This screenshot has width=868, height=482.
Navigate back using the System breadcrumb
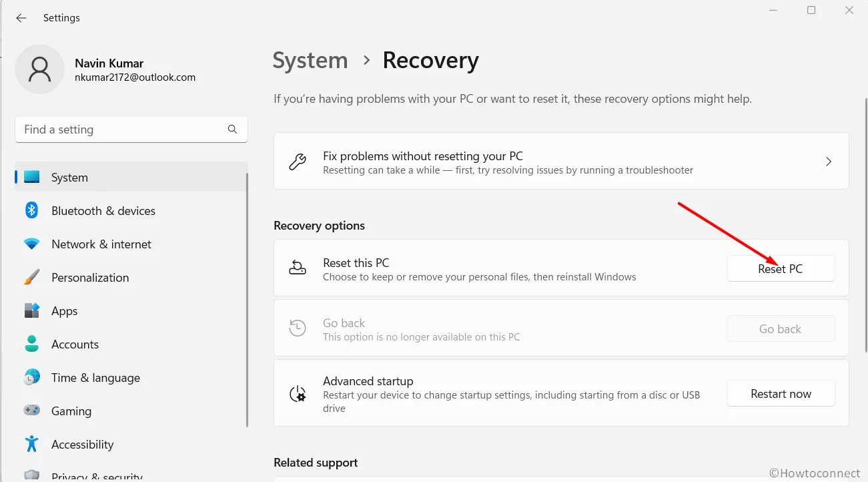click(310, 60)
